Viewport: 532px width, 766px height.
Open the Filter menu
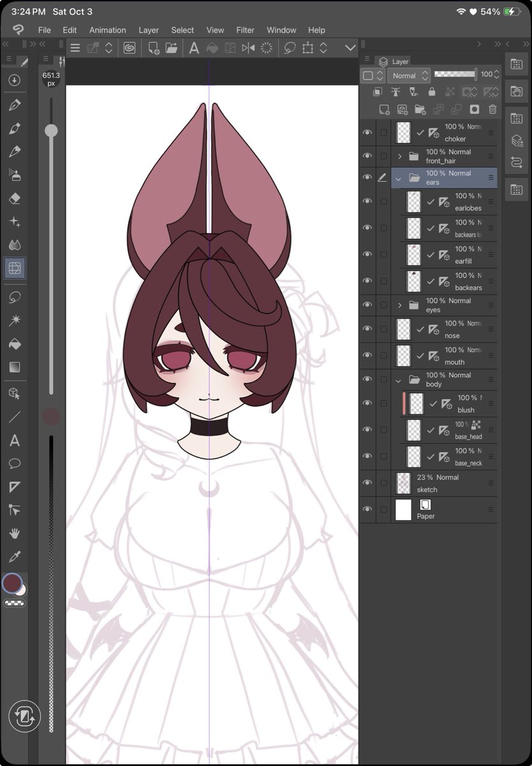[x=245, y=30]
